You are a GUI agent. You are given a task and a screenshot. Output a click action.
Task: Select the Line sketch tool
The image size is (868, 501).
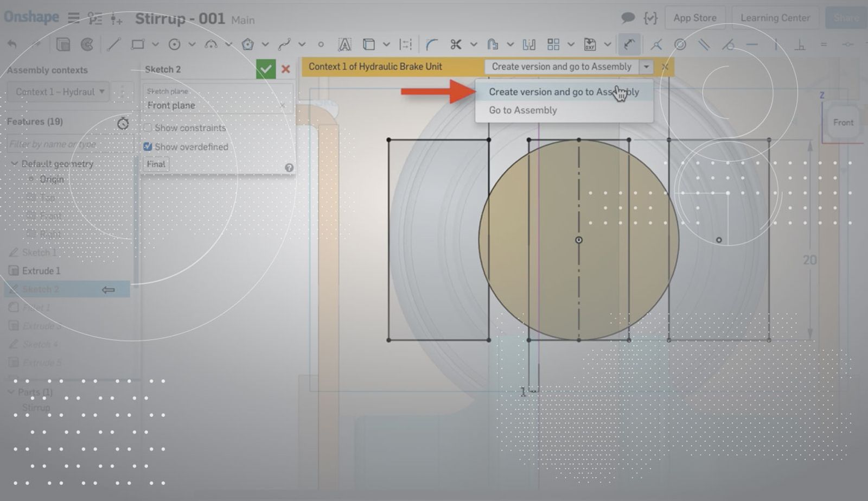pyautogui.click(x=113, y=45)
